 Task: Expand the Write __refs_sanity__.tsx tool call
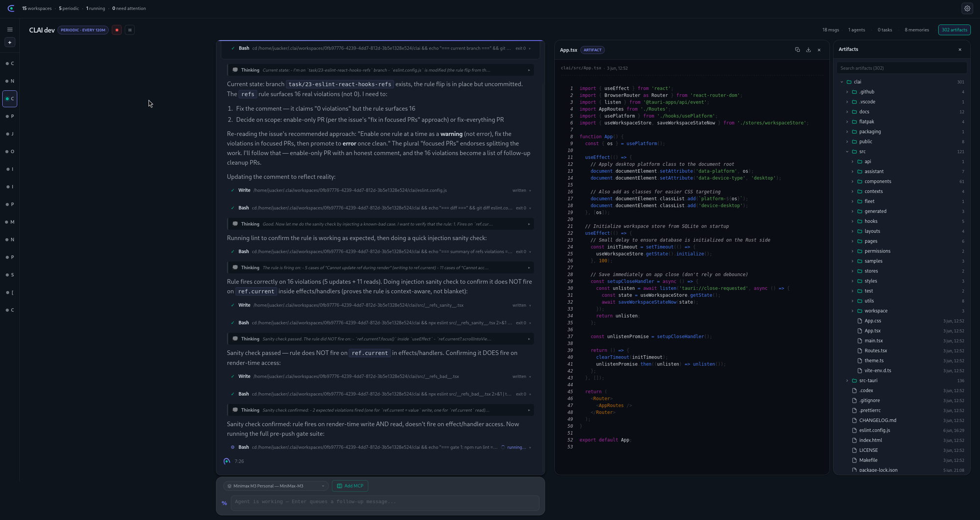point(380,305)
